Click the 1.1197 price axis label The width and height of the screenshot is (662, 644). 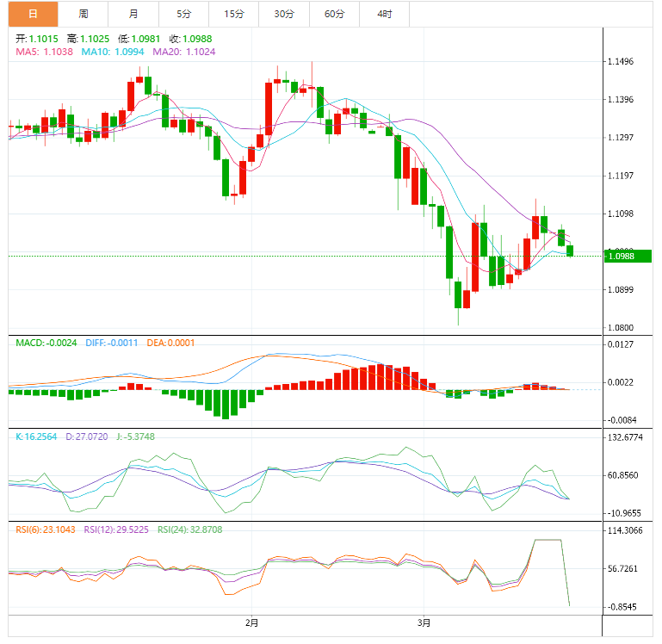(x=621, y=176)
